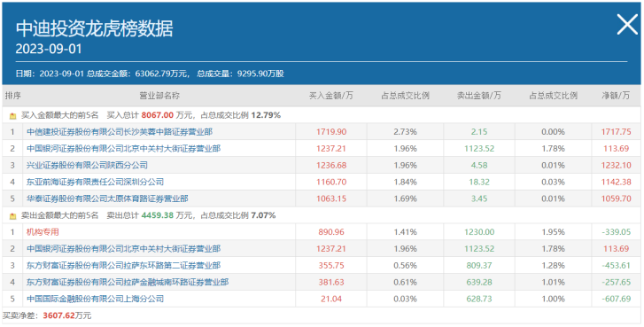644x327 pixels.
Task: Open 东方财富证券拉萨金融城南环路证券营业部 link
Action: [128, 282]
